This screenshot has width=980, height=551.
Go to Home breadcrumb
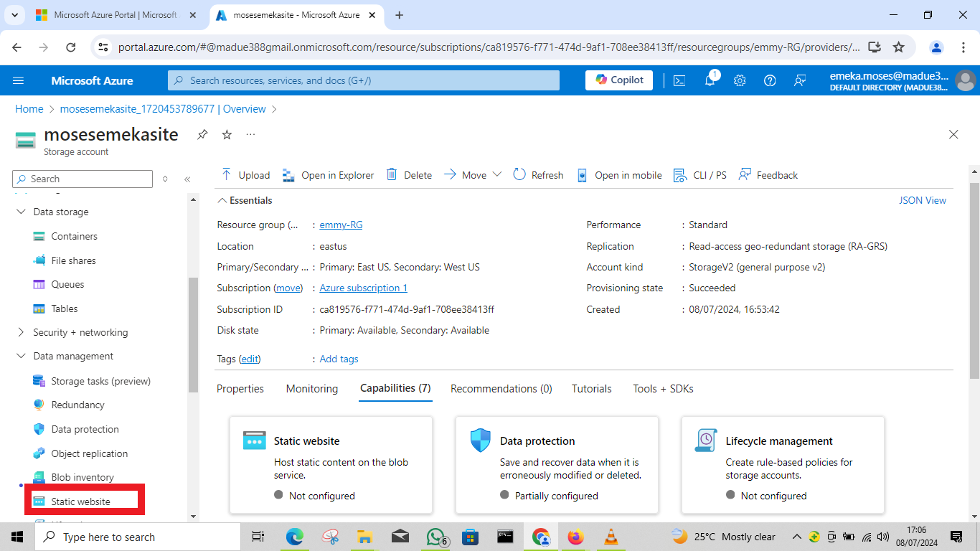point(29,109)
